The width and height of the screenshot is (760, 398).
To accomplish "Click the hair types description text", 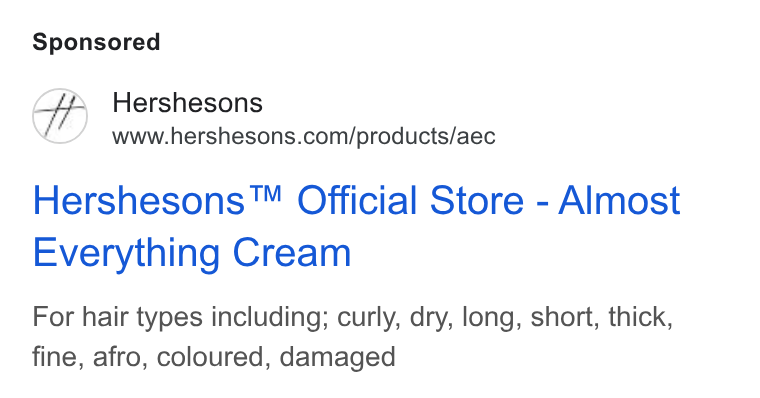I will point(352,336).
